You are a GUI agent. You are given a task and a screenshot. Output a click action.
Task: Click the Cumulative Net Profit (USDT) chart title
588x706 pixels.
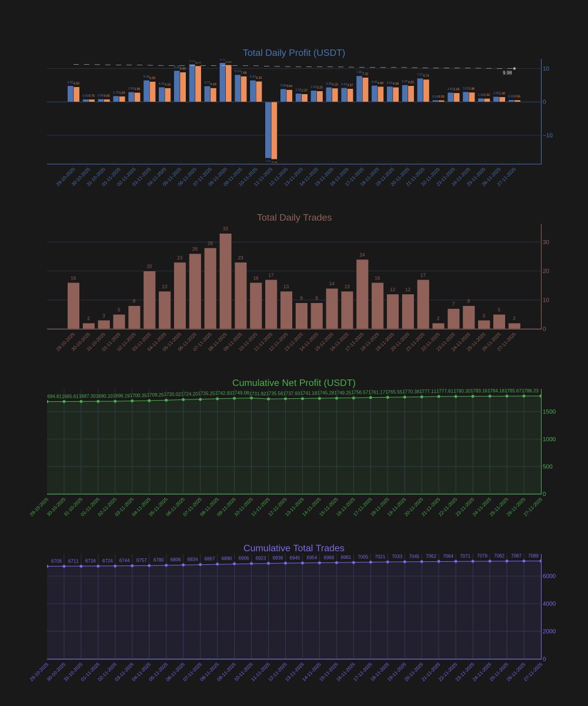pos(294,382)
